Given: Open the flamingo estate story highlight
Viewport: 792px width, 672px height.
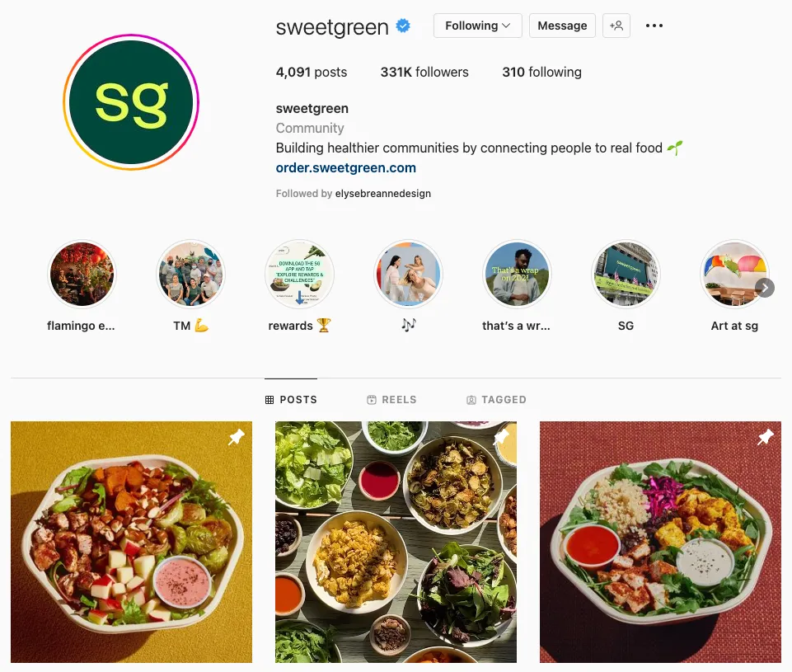Looking at the screenshot, I should pyautogui.click(x=82, y=275).
